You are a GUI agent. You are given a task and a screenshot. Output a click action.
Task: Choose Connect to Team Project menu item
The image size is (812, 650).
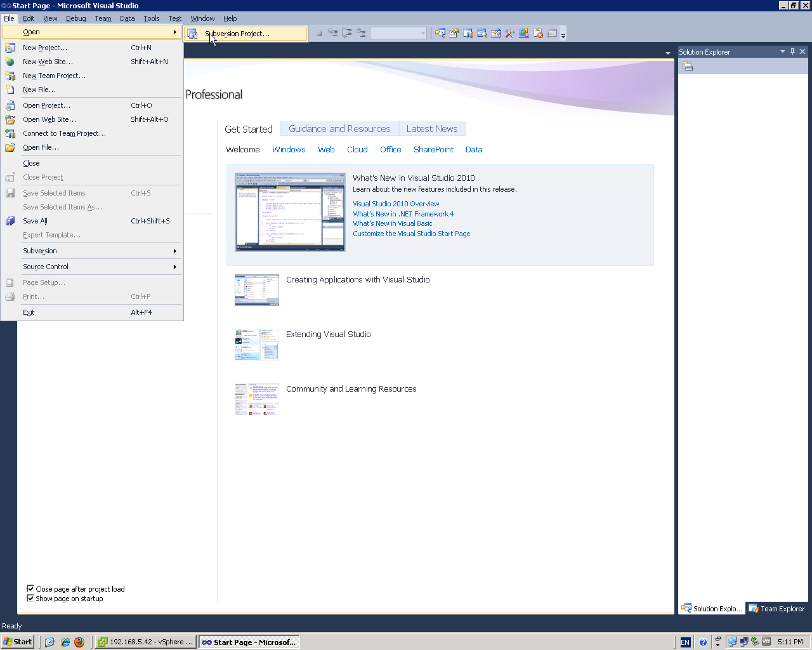coord(92,133)
